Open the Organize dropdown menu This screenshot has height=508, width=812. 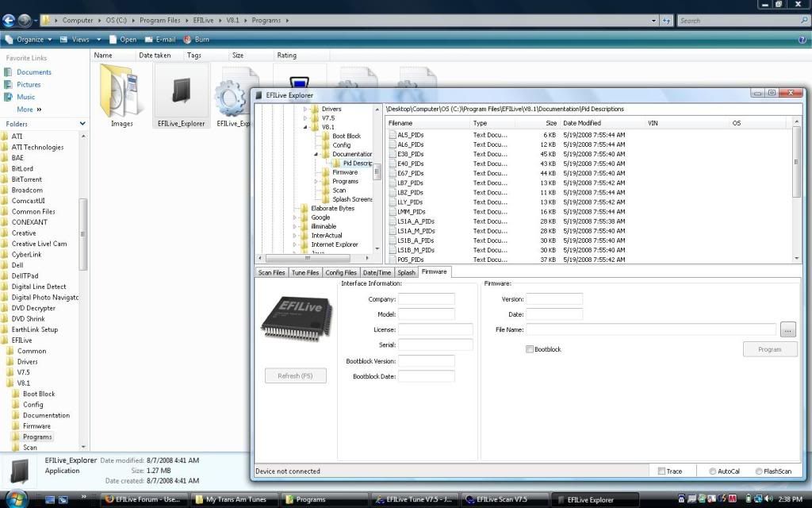tap(29, 40)
